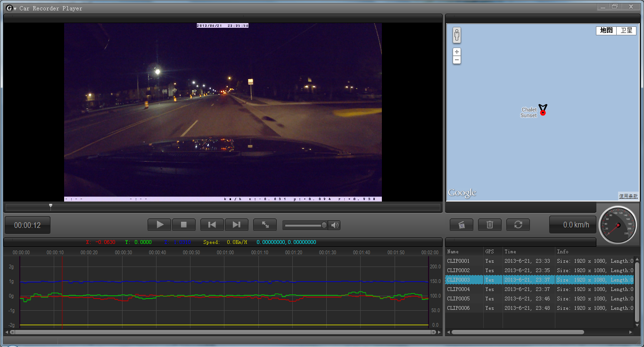Select CLIP0002 in the clip list
The width and height of the screenshot is (644, 347).
(x=458, y=270)
